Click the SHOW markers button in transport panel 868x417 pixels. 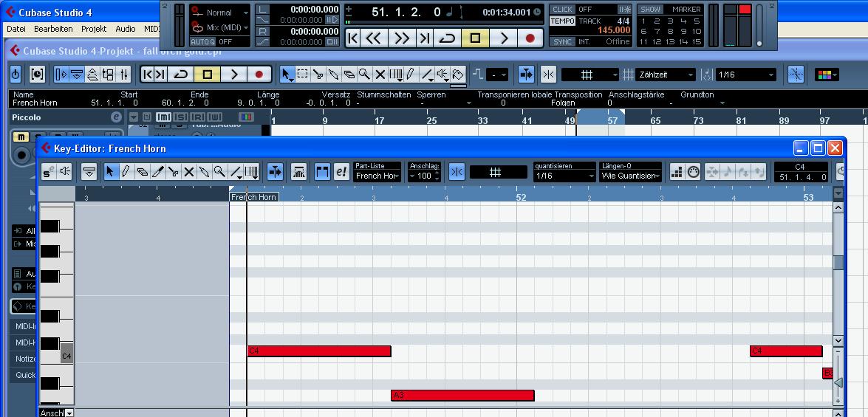[x=651, y=10]
